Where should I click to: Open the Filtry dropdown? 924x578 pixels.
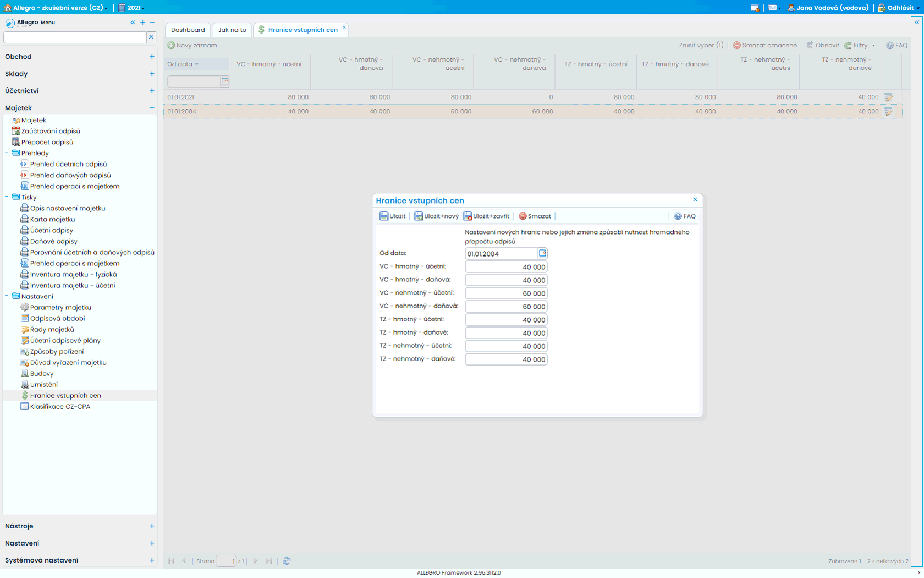point(860,45)
